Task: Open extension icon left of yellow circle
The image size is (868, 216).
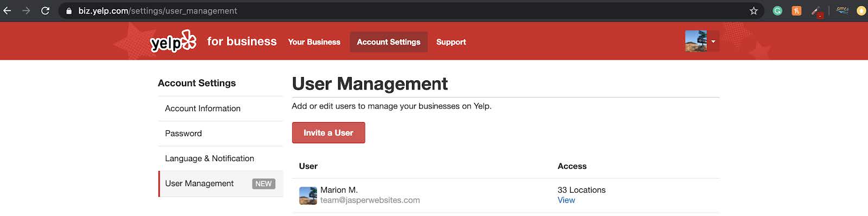Action: click(842, 10)
